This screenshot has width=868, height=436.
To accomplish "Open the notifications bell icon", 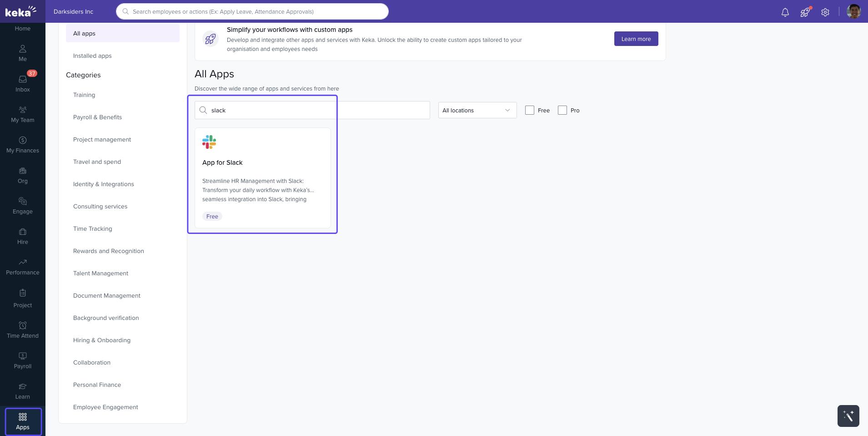I will click(x=785, y=12).
